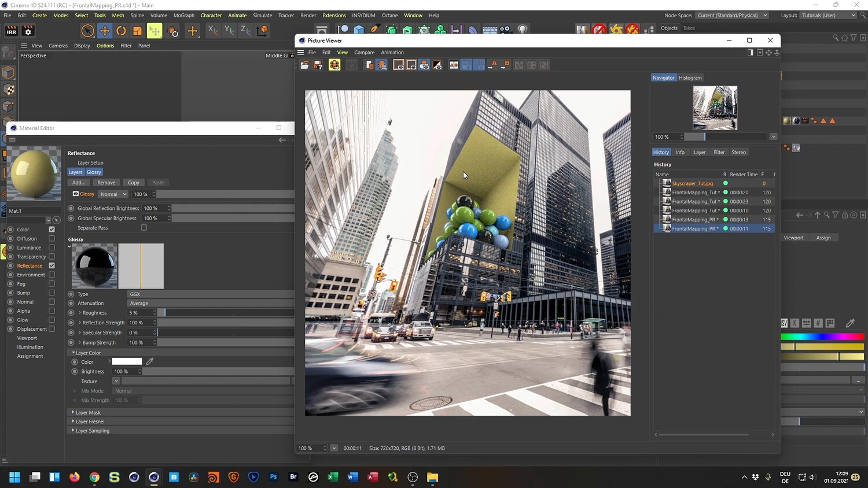Open Picture Viewer Animation menu
868x488 pixels.
coord(392,53)
